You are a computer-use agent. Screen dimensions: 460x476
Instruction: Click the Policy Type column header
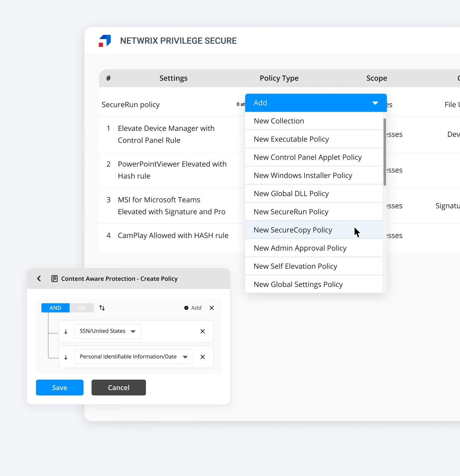coord(279,78)
